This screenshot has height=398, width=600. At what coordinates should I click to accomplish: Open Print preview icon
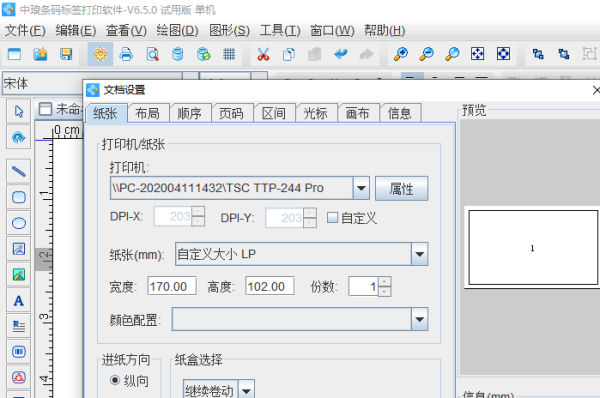pos(152,54)
